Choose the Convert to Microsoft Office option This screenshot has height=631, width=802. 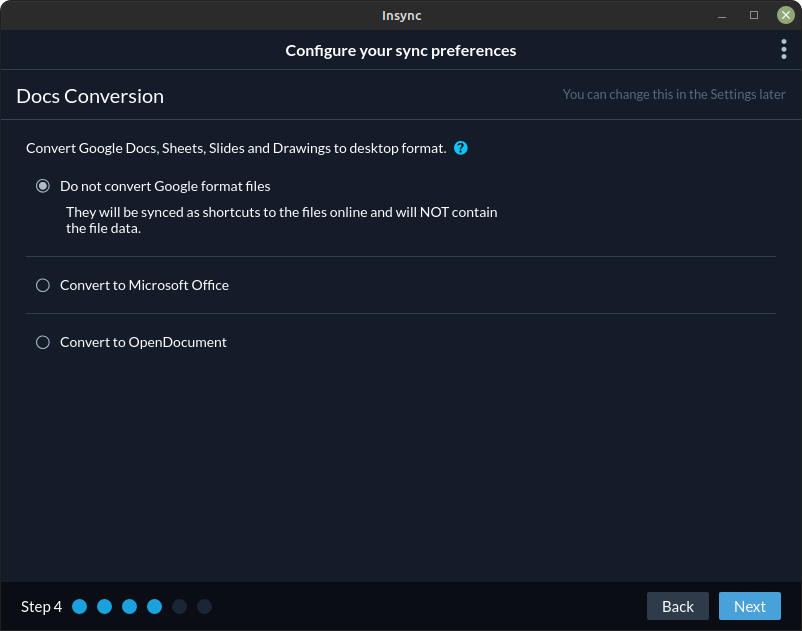(x=43, y=285)
